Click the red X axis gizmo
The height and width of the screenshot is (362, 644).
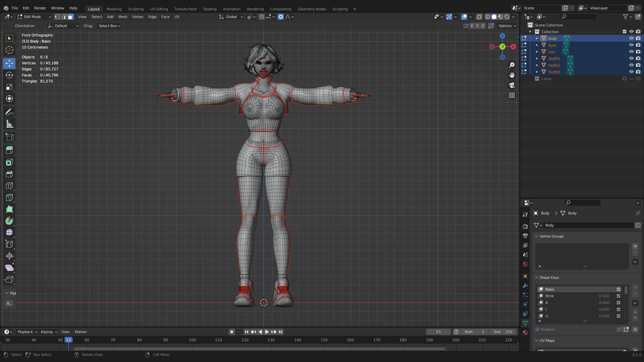(513, 47)
